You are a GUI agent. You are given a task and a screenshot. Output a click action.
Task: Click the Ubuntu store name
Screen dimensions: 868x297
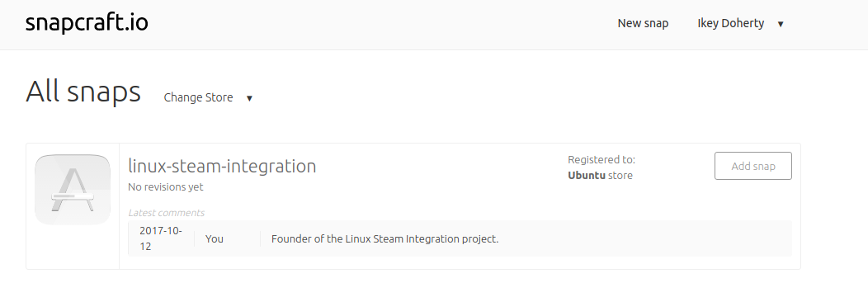[x=587, y=176]
